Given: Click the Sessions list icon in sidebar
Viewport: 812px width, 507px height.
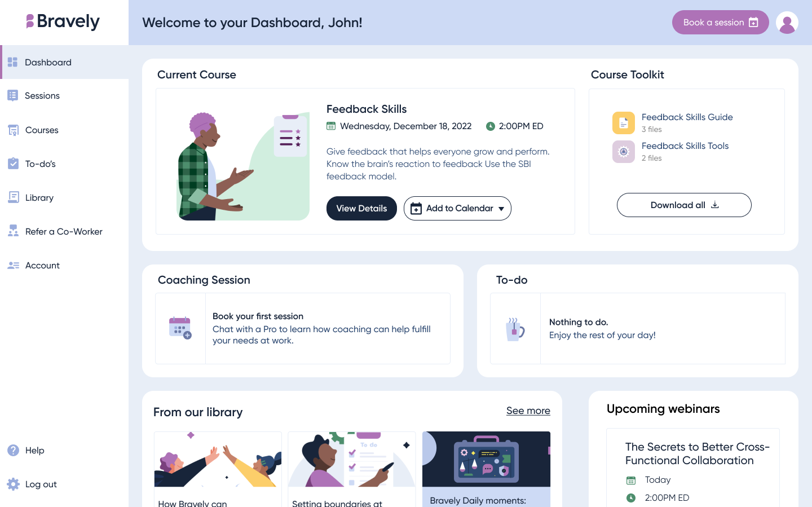Looking at the screenshot, I should [13, 95].
